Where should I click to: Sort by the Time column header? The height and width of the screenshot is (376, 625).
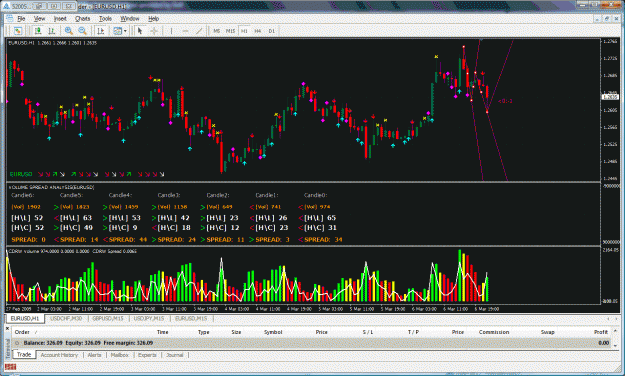pyautogui.click(x=163, y=332)
